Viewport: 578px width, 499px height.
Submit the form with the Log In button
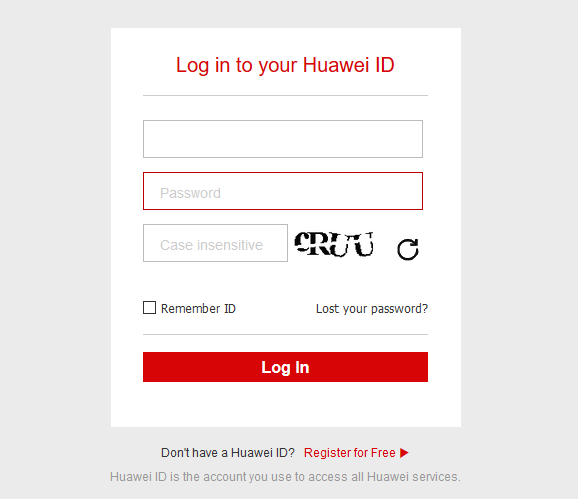[285, 367]
